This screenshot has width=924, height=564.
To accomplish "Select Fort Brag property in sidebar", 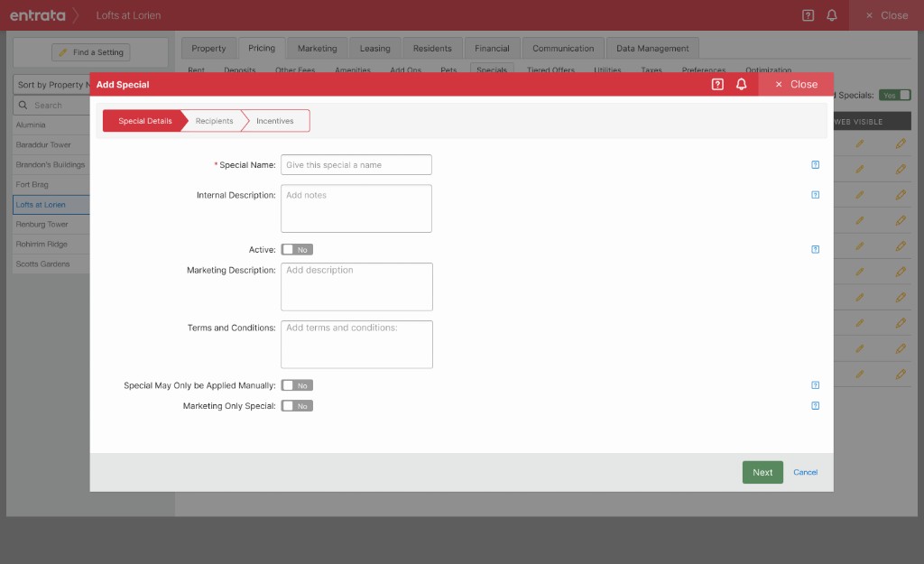I will tap(51, 184).
